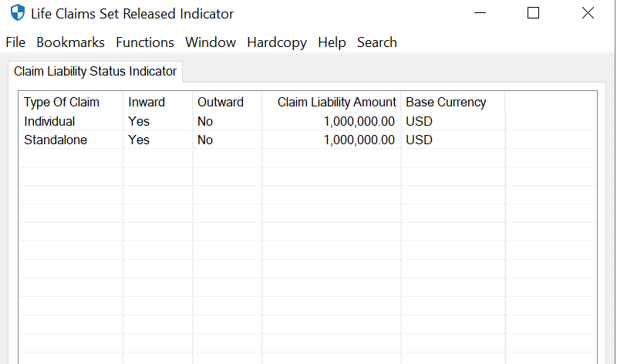
Task: Open the Help menu
Action: coord(332,42)
